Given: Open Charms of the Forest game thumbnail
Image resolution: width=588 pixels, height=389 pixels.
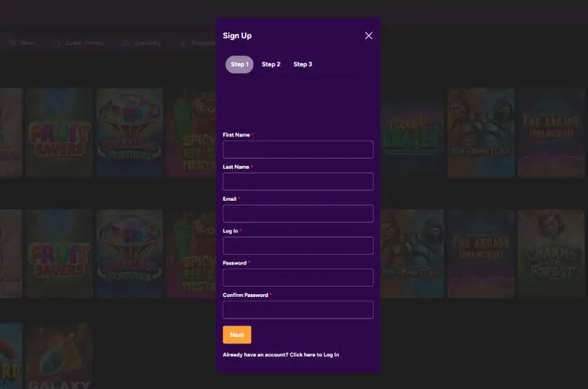Looking at the screenshot, I should [551, 253].
